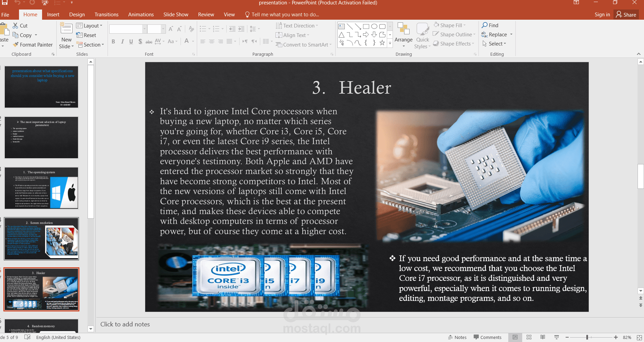The height and width of the screenshot is (342, 644).
Task: Open the File menu tab
Action: (x=5, y=15)
